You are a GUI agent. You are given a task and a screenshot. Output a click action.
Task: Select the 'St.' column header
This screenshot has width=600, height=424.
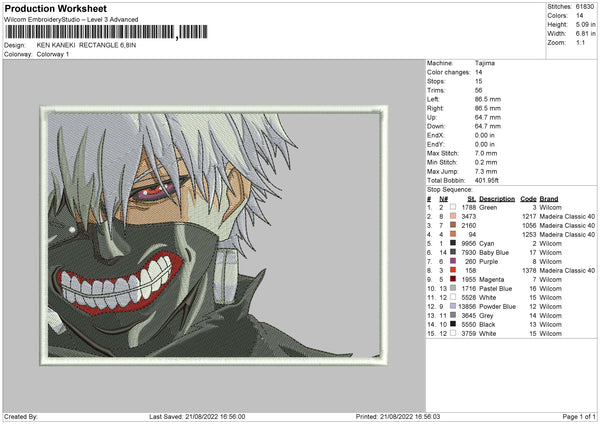pos(472,199)
